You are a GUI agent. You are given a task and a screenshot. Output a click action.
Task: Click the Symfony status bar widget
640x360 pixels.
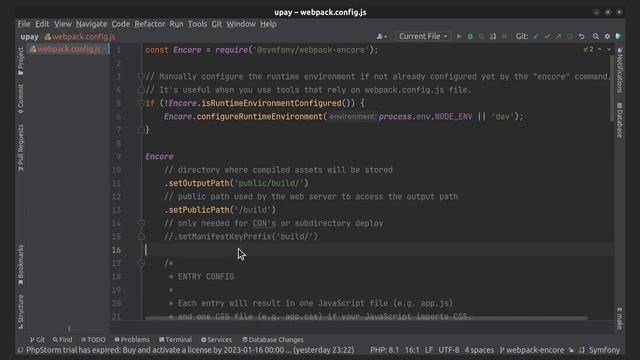coord(604,350)
